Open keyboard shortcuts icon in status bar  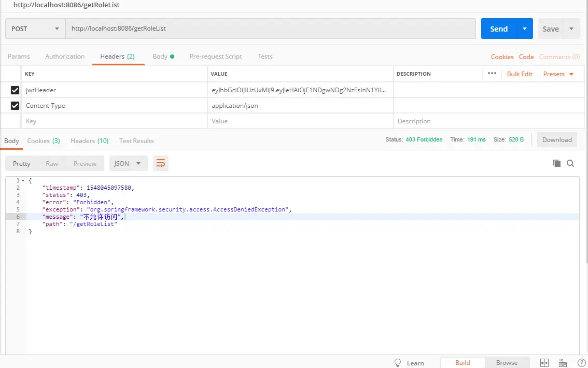pyautogui.click(x=563, y=363)
